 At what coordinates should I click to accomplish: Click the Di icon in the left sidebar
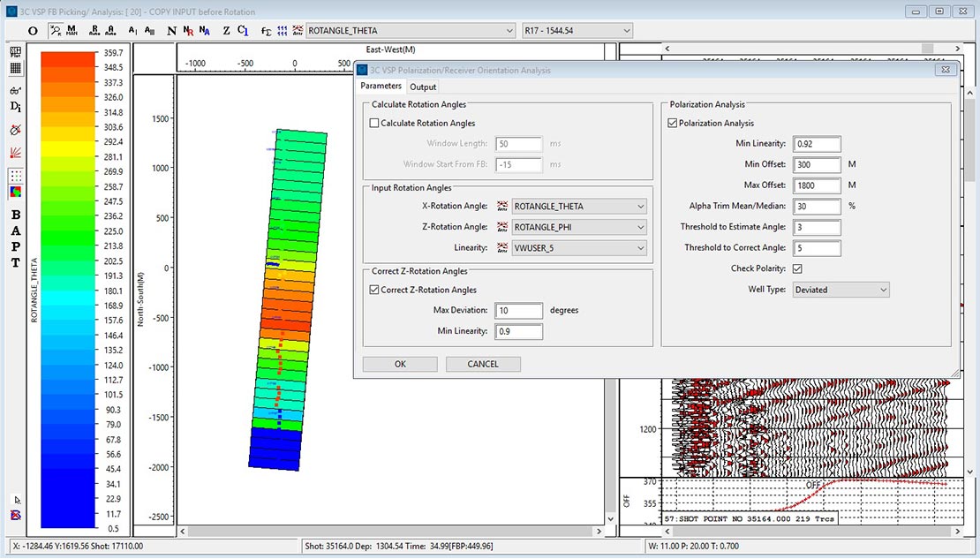[16, 106]
